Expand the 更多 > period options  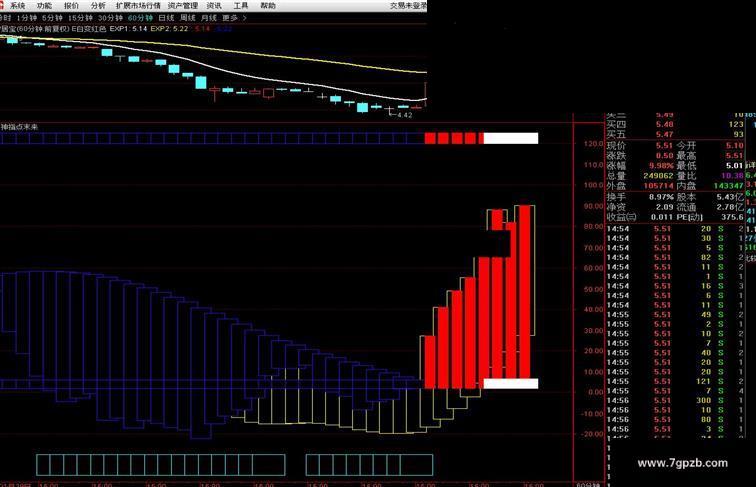tap(234, 18)
